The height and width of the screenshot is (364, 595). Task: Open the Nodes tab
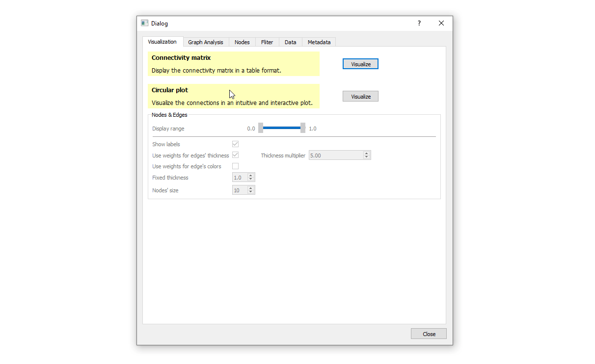click(242, 42)
